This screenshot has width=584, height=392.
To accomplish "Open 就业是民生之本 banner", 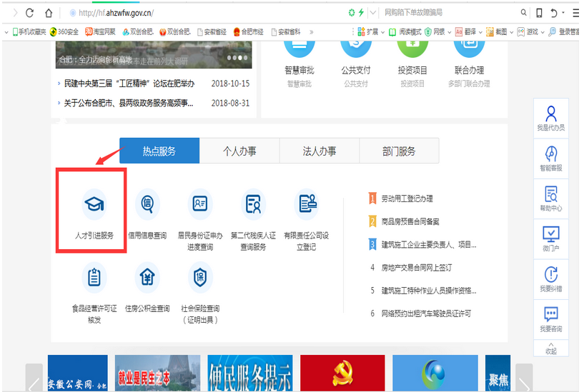I will point(157,373).
